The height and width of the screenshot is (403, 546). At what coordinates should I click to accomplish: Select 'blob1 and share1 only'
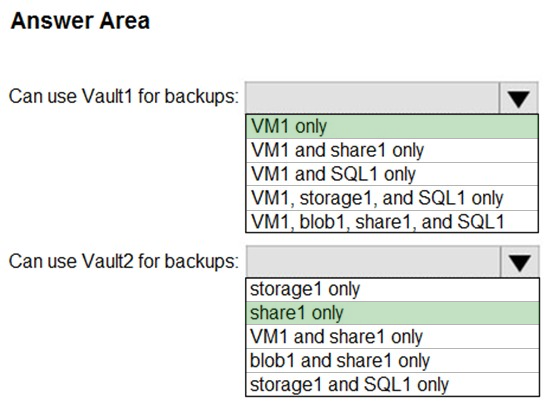pyautogui.click(x=392, y=361)
